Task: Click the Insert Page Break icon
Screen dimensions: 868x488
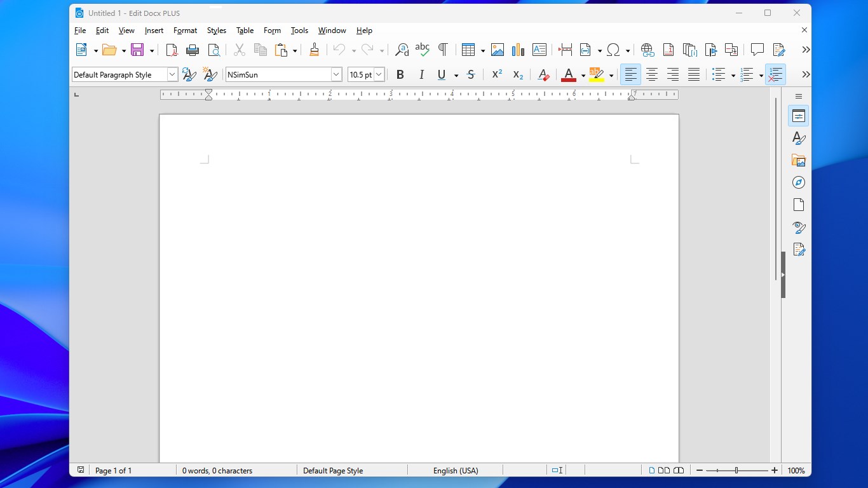Action: 565,50
